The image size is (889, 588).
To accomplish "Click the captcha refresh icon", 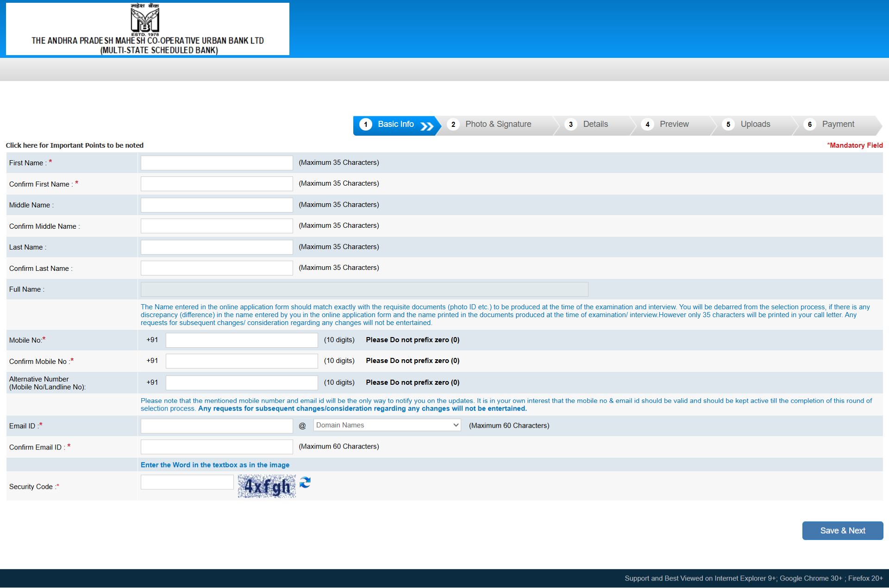I will pos(305,482).
